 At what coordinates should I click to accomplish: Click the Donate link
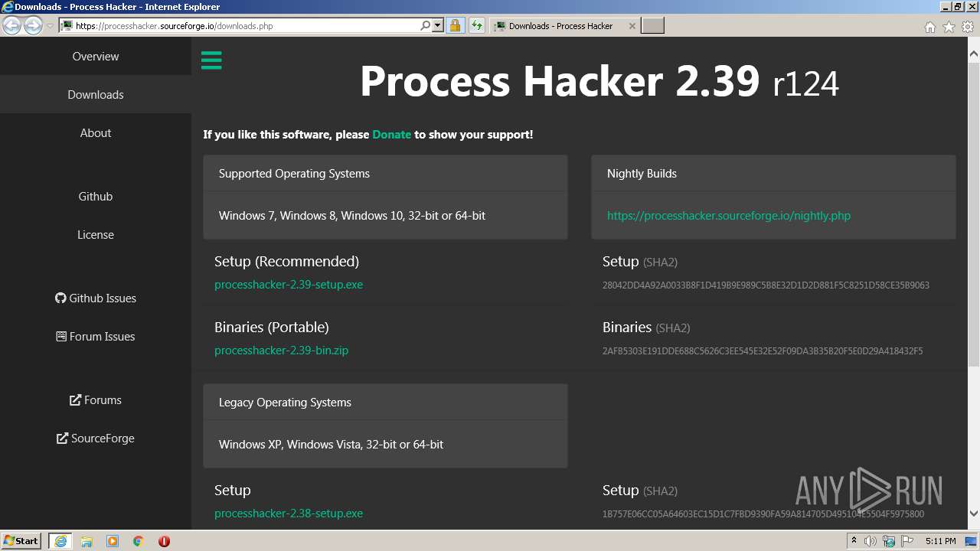point(391,134)
